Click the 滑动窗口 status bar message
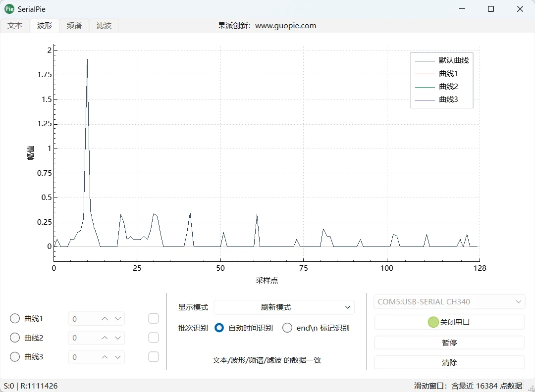The width and height of the screenshot is (535, 392). [468, 386]
